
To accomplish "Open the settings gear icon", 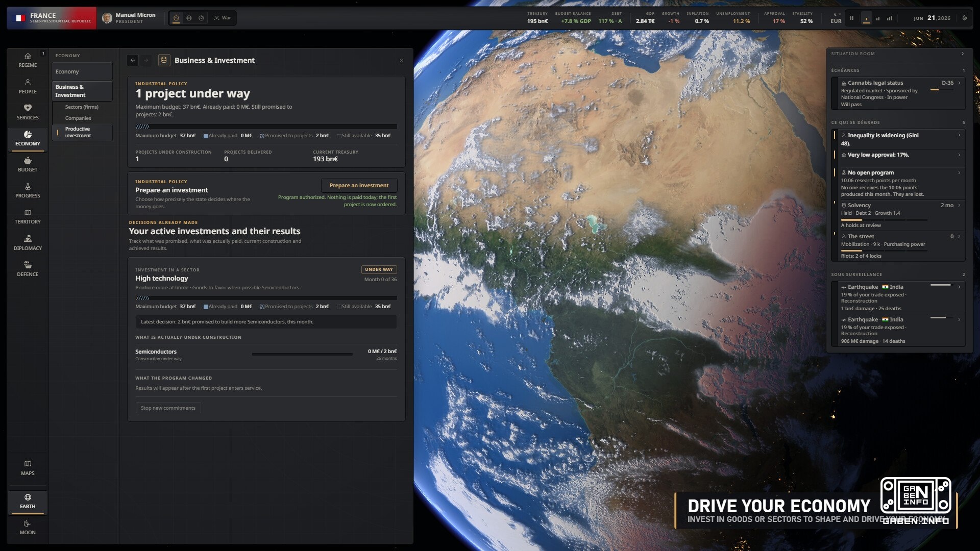I will pyautogui.click(x=964, y=18).
